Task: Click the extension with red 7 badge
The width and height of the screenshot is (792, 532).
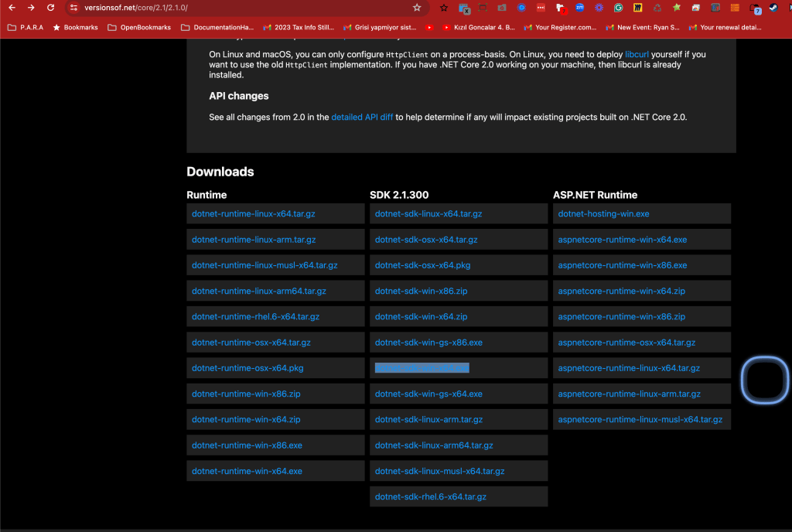Action: (561, 8)
